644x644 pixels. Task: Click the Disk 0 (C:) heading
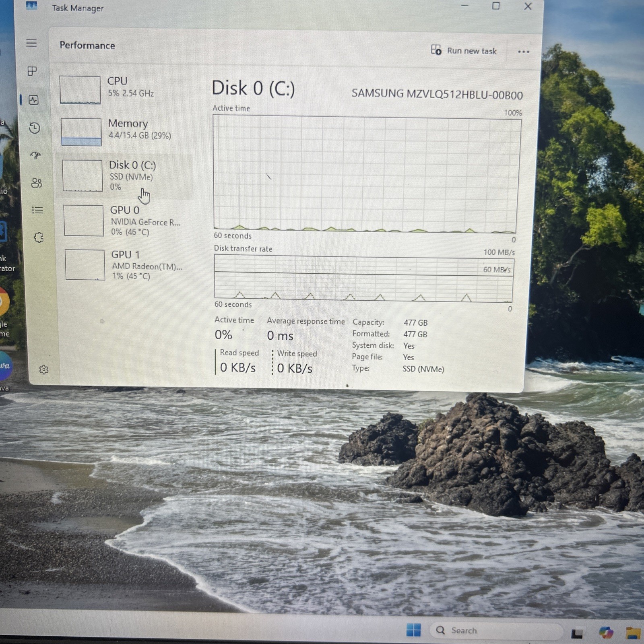(x=254, y=88)
